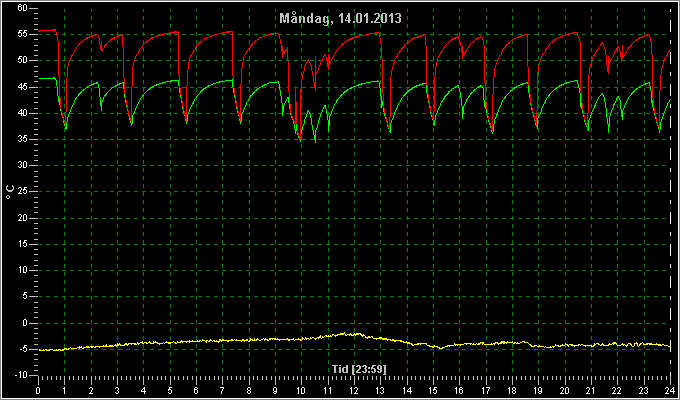680x400 pixels.
Task: Click the x-axis hour label '14'
Action: [407, 390]
